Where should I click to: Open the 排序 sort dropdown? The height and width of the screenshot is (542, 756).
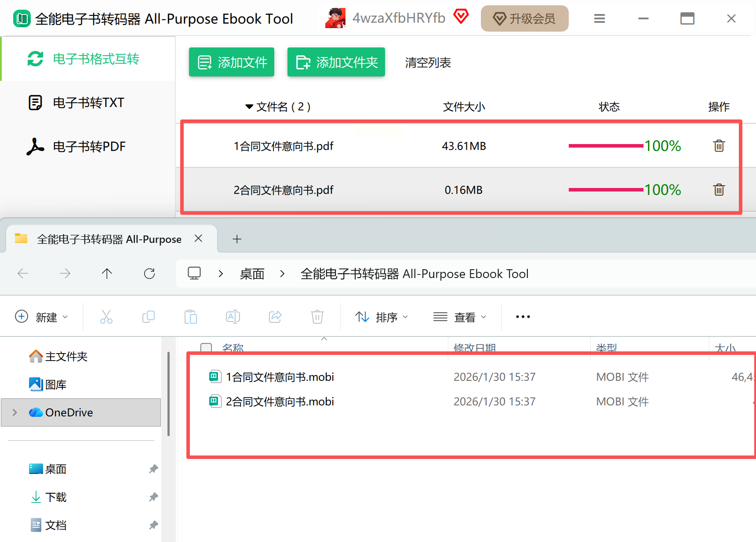click(382, 317)
